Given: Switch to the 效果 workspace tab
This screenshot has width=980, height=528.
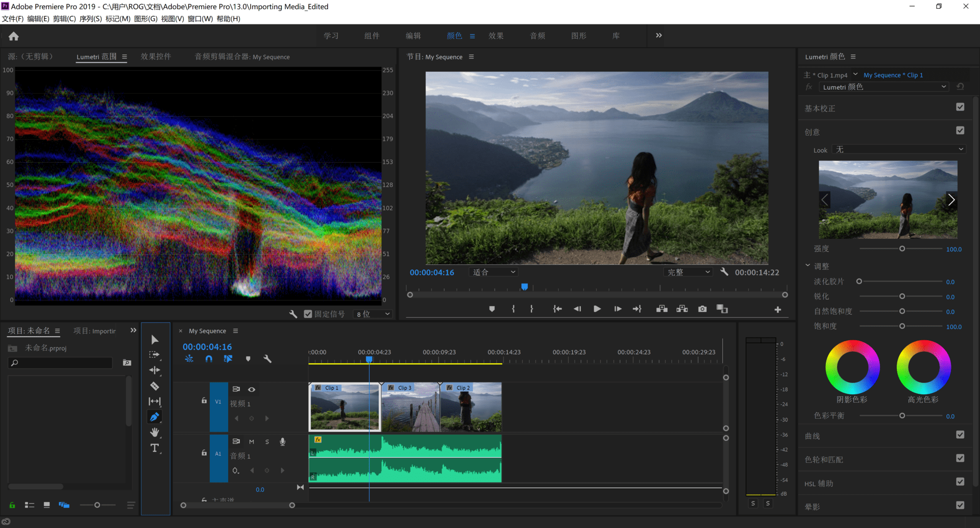Looking at the screenshot, I should [x=496, y=36].
